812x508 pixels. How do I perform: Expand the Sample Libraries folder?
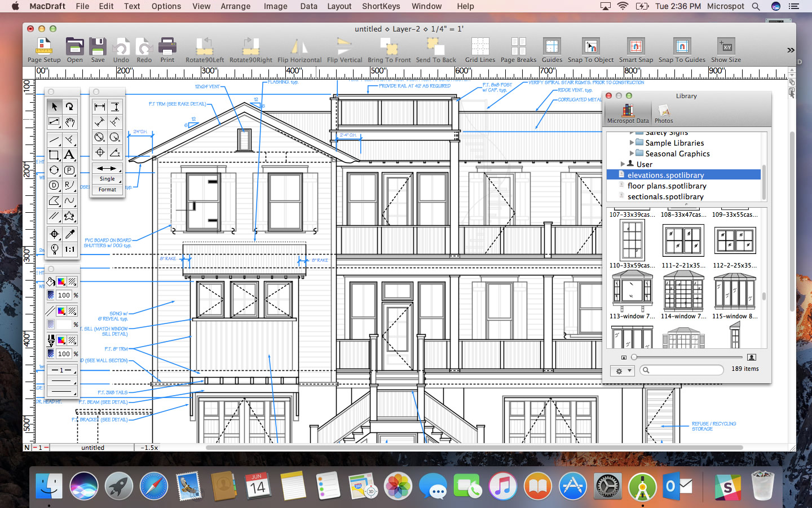[x=632, y=143]
